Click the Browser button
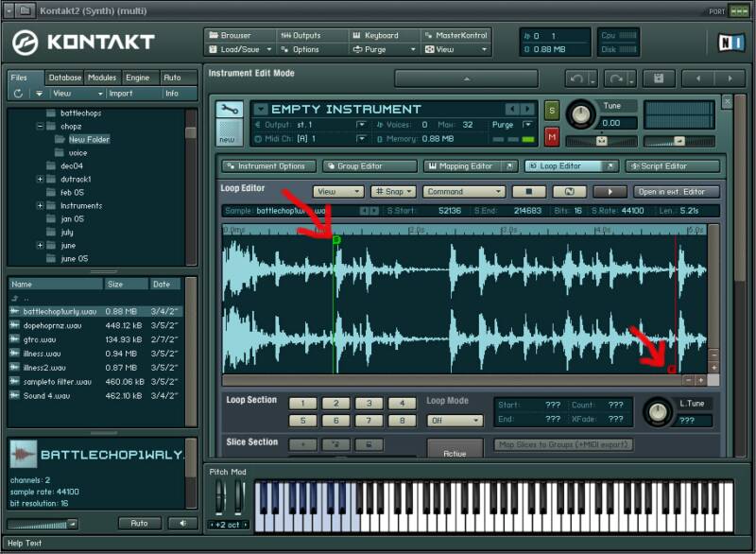This screenshot has height=554, width=756. [x=240, y=36]
